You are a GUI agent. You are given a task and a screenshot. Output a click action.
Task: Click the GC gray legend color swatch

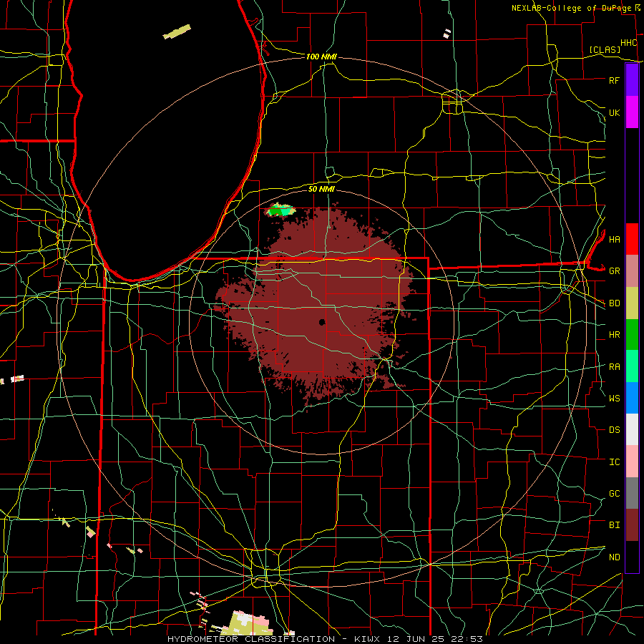click(632, 493)
